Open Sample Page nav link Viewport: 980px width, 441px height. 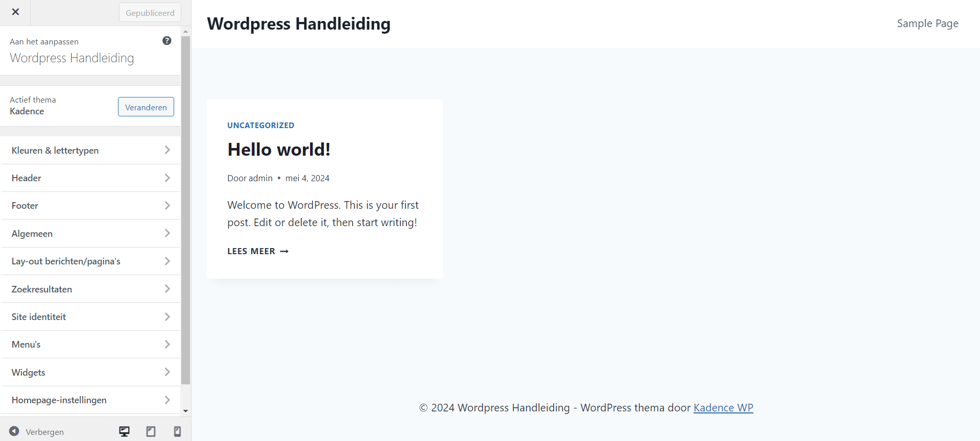click(927, 23)
